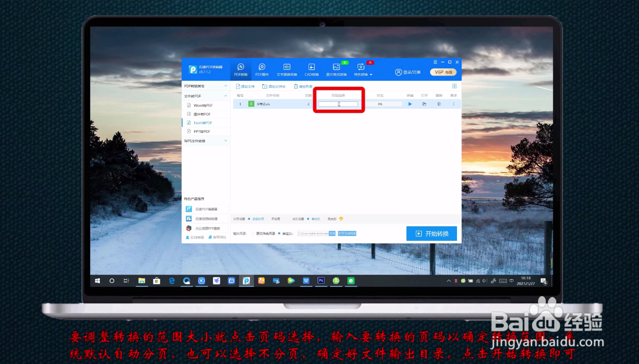
Task: Click the VIP 充值 button
Action: (443, 72)
